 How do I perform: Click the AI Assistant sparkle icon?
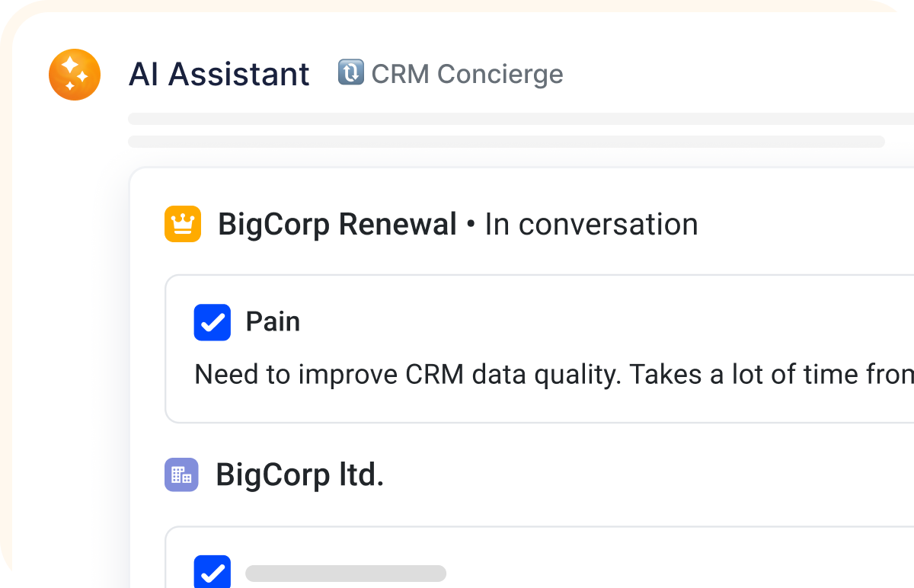click(74, 74)
